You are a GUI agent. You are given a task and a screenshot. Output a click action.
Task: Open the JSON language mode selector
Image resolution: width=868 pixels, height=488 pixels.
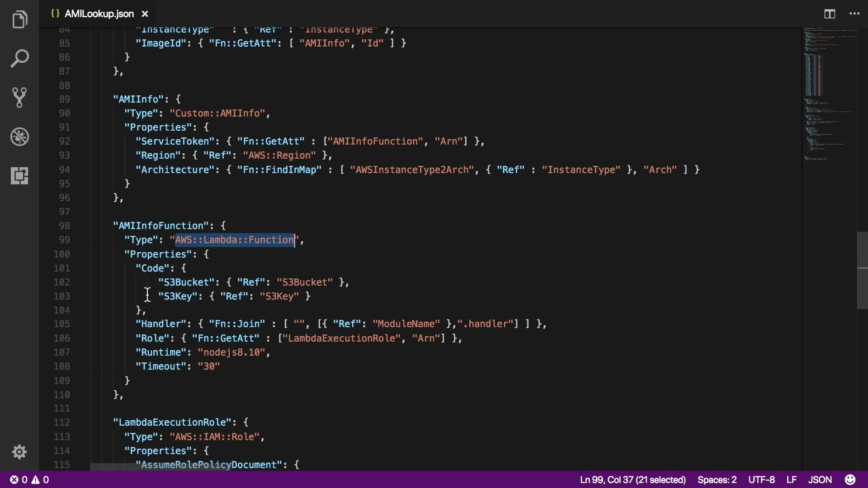click(820, 479)
